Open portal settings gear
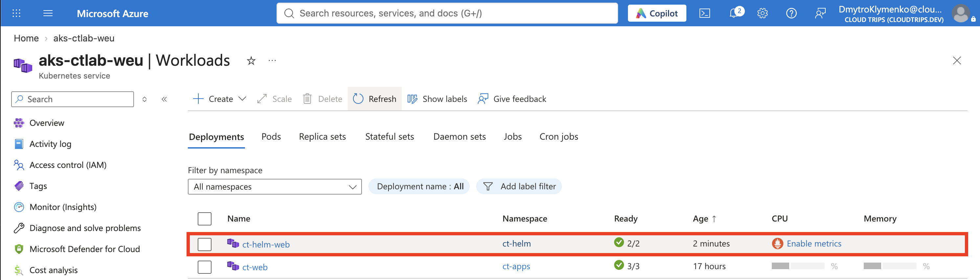The height and width of the screenshot is (280, 980). click(x=762, y=13)
